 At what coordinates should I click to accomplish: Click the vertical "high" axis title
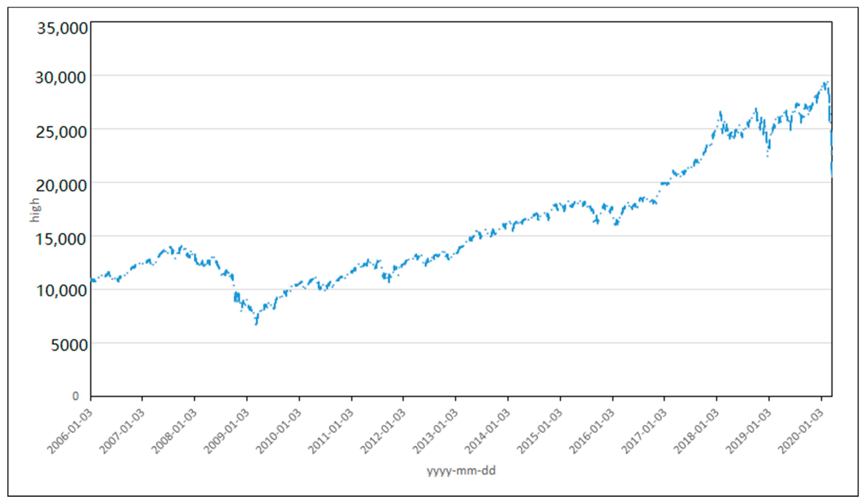pos(35,210)
